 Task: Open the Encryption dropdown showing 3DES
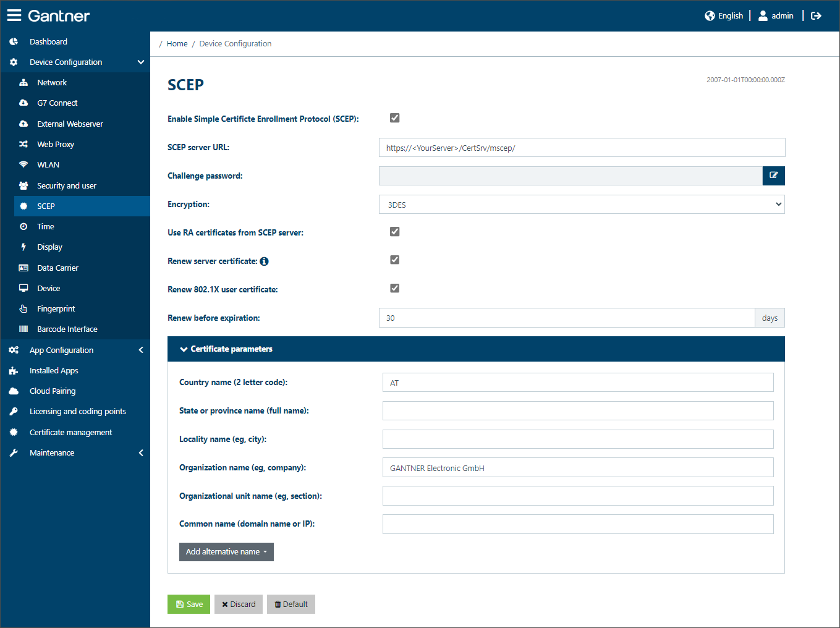[x=582, y=205]
